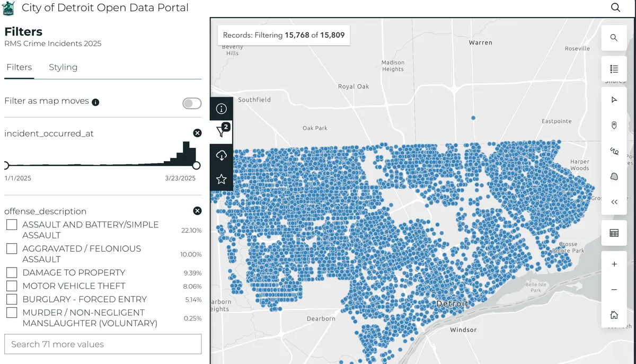Tick the BURGLARY - FORCED ENTRY checkbox

(12, 299)
